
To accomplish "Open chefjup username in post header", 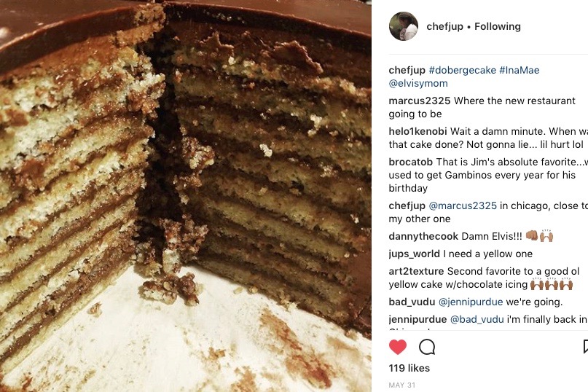I will (x=444, y=26).
